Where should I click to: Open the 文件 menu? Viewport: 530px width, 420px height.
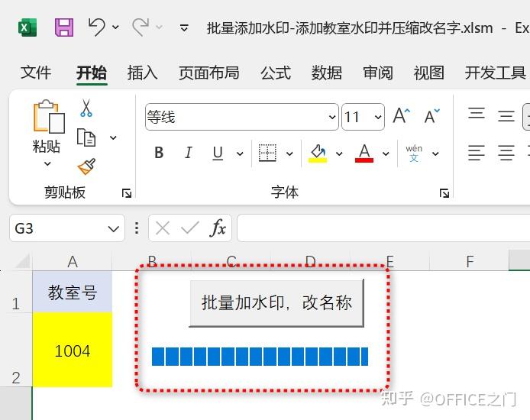36,73
